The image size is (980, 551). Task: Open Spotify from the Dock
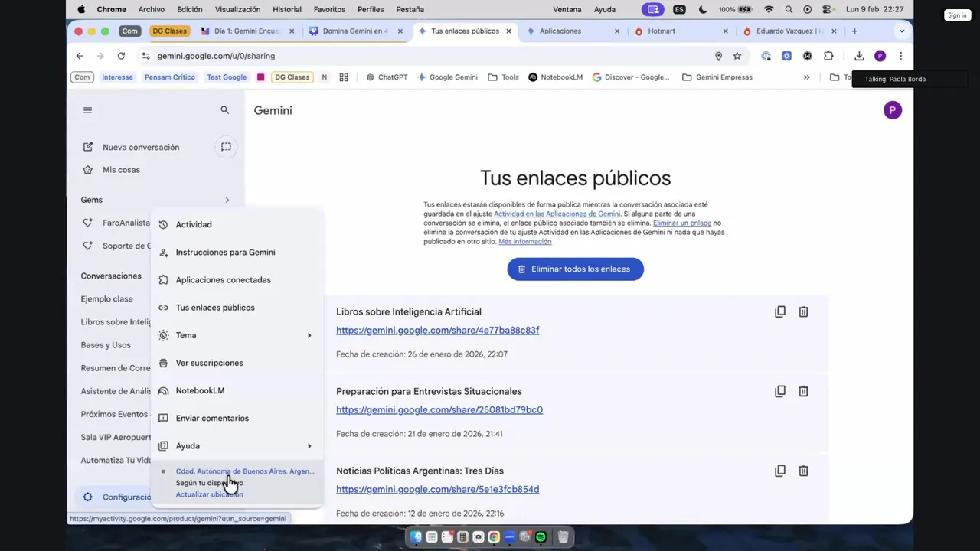click(541, 537)
